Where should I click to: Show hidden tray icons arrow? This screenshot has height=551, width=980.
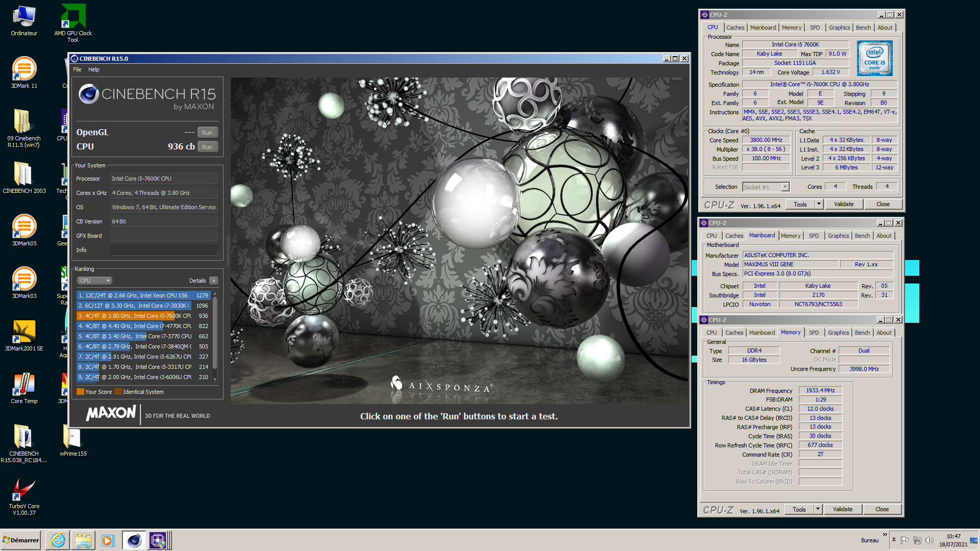click(x=894, y=540)
